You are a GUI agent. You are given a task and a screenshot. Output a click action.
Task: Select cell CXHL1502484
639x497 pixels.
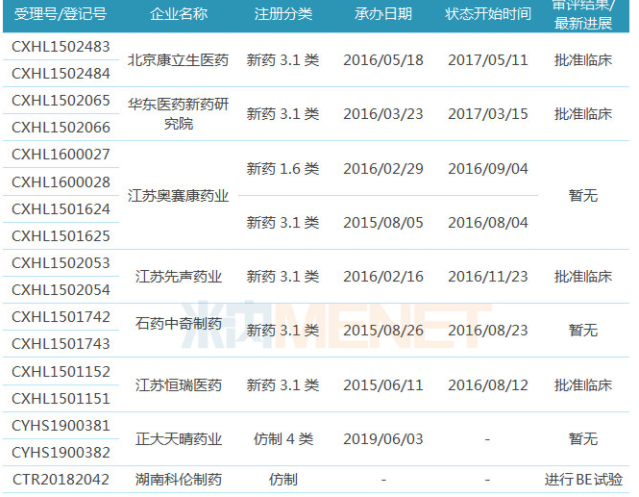[x=61, y=74]
